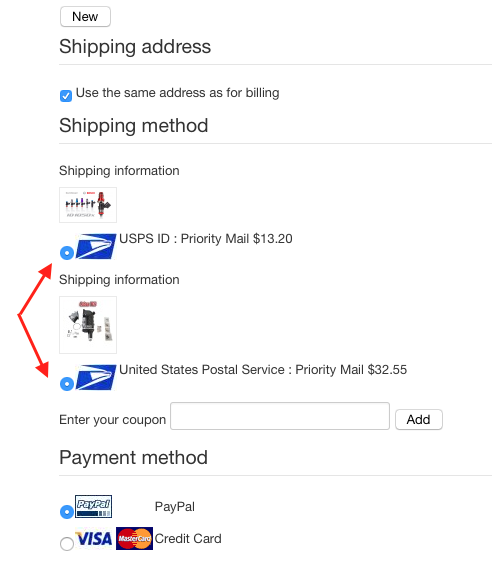Click the MasterCard logo
Image resolution: width=492 pixels, height=582 pixels.
(x=134, y=538)
